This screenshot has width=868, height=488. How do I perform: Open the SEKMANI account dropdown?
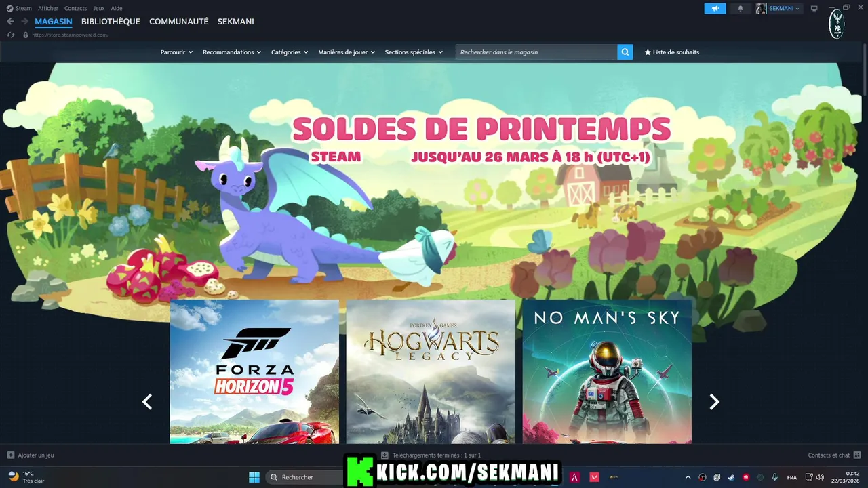pyautogui.click(x=784, y=8)
